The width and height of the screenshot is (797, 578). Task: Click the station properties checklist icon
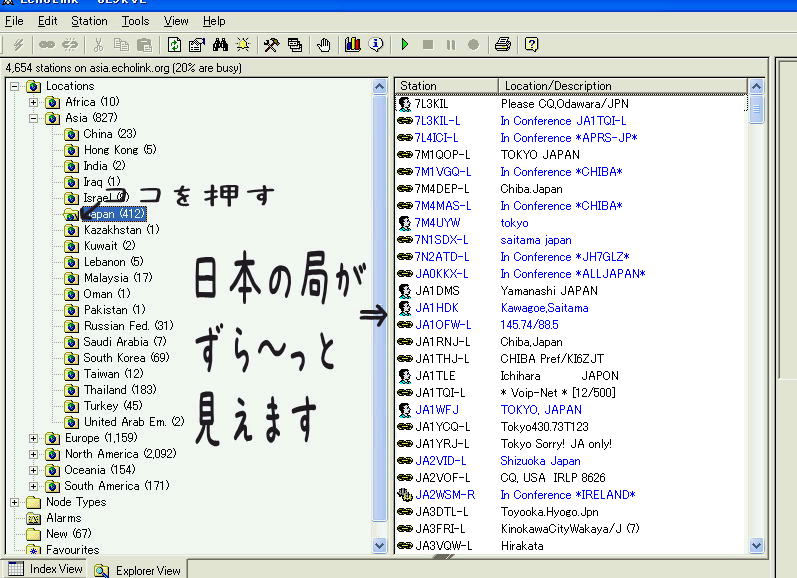click(197, 45)
